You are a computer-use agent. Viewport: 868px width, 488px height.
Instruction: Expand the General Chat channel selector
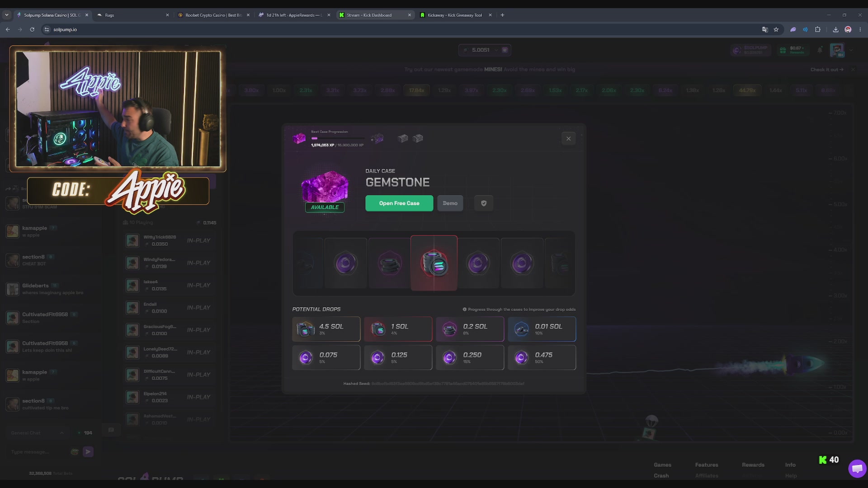click(x=37, y=433)
